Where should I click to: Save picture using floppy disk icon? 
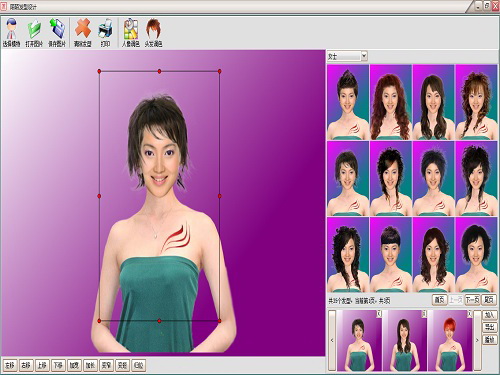point(57,32)
